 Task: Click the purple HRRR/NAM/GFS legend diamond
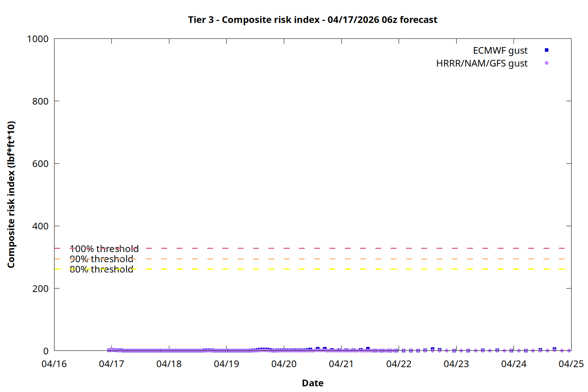(546, 63)
